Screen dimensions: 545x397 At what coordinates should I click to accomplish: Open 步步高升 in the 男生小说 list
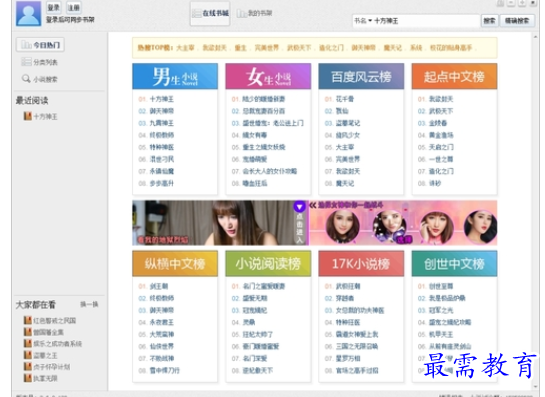[162, 183]
